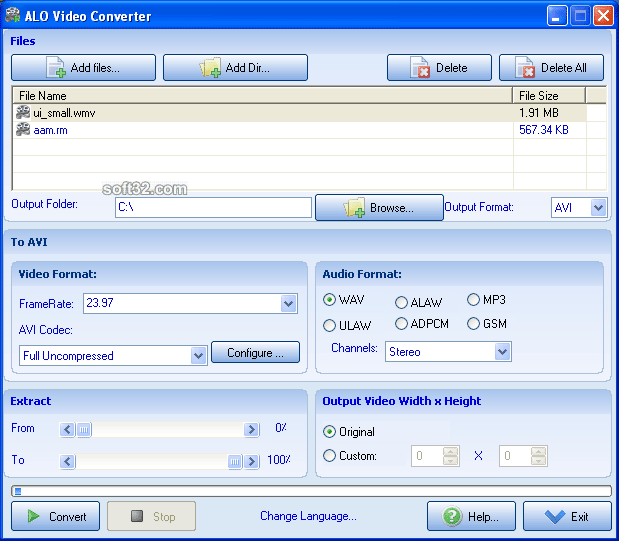Click the Add Dir button
619x541 pixels.
pyautogui.click(x=235, y=68)
